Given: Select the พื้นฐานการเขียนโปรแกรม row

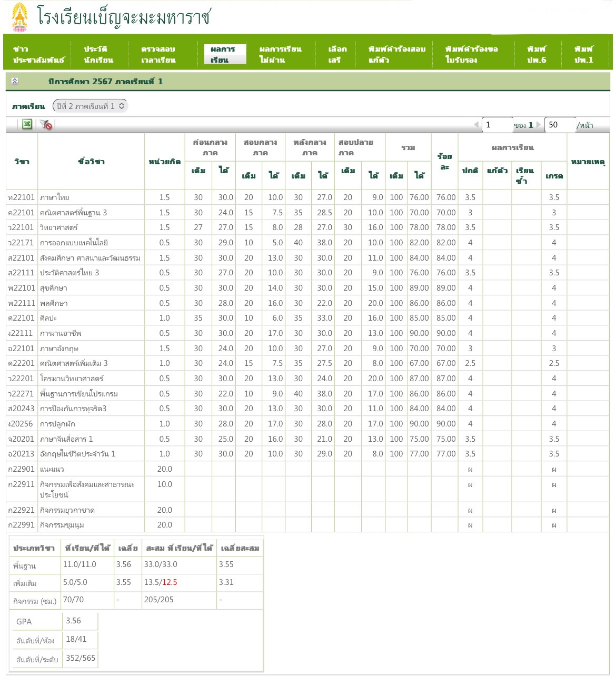Looking at the screenshot, I should (307, 394).
